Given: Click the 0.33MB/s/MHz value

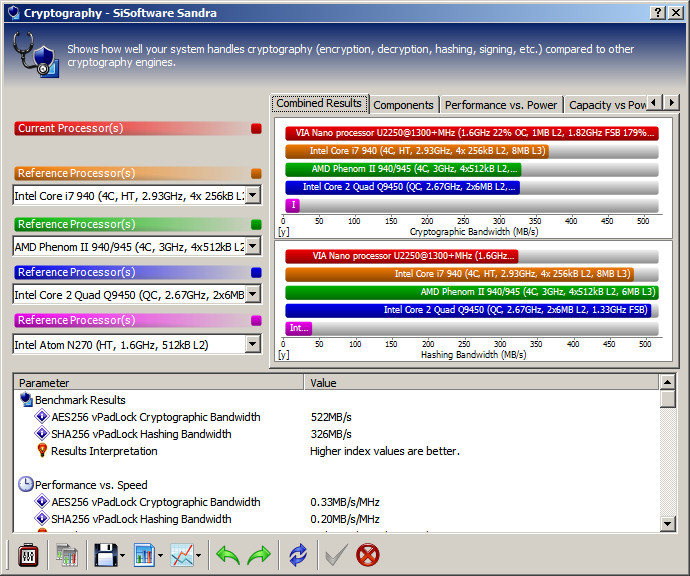Looking at the screenshot, I should 345,502.
